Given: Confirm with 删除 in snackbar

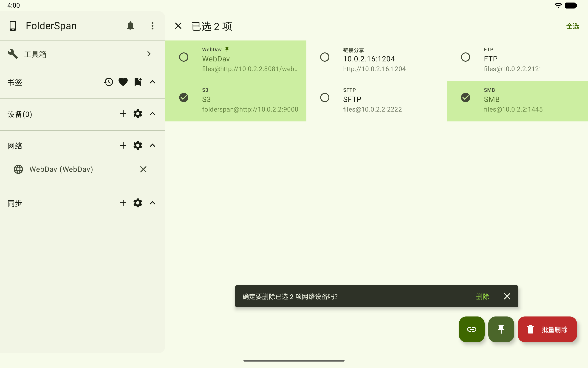Looking at the screenshot, I should 482,296.
